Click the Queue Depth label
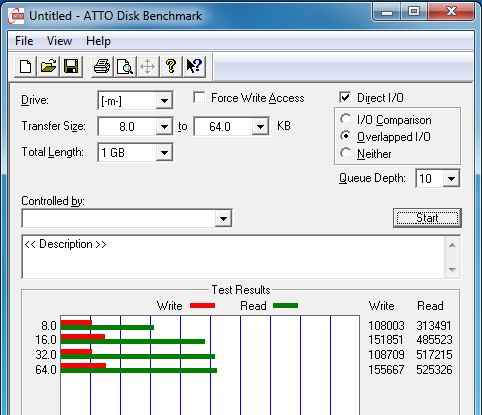Image resolution: width=482 pixels, height=415 pixels. click(372, 178)
